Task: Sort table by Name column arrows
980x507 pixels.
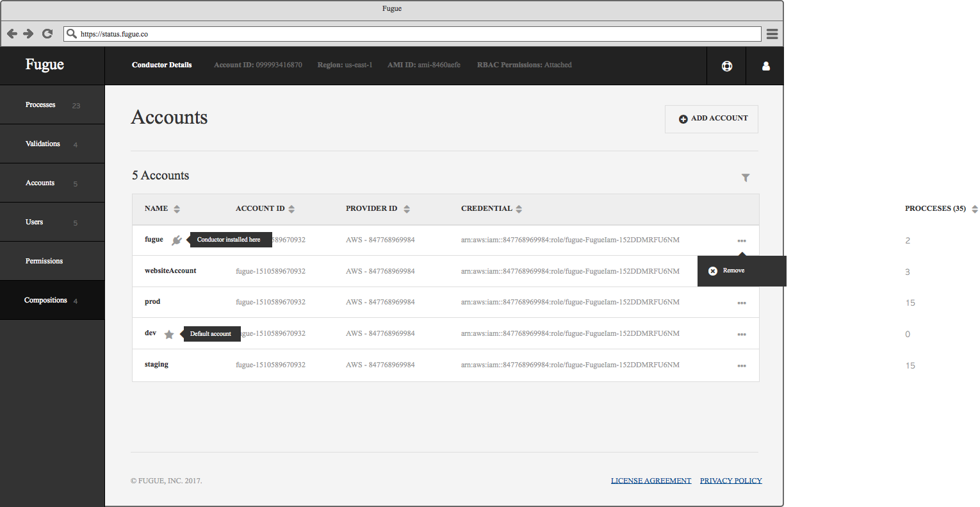Action: tap(177, 209)
